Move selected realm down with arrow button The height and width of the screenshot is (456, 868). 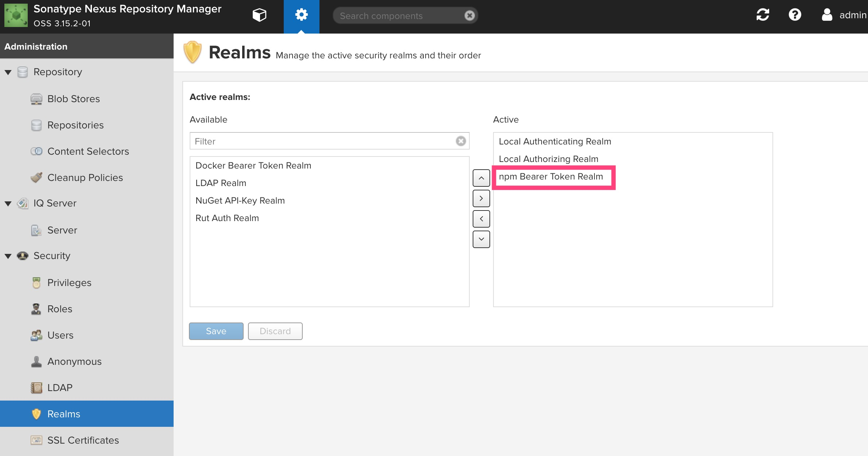coord(481,239)
